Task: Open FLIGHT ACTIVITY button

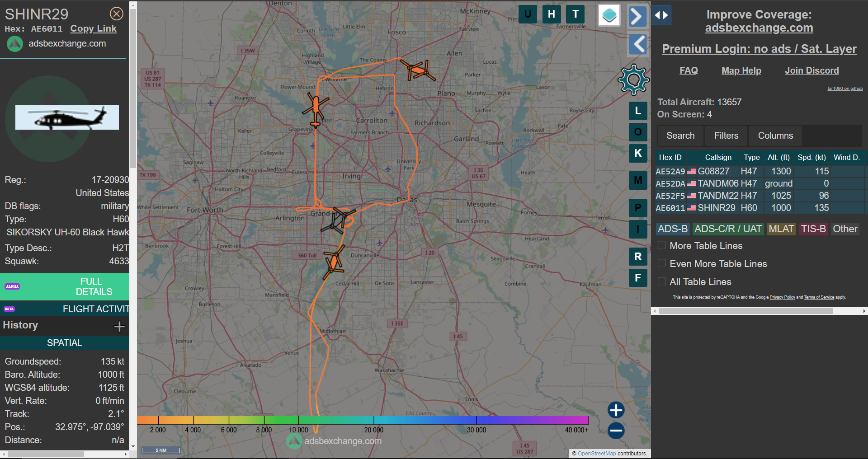Action: (65, 309)
